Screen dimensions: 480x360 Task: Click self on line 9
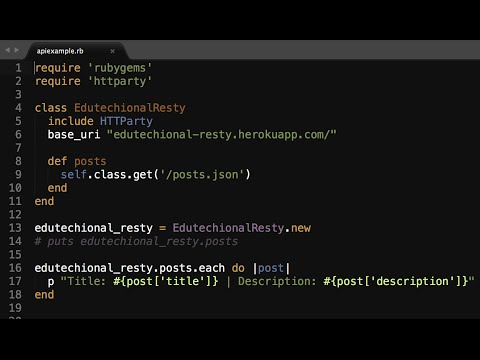(74, 174)
